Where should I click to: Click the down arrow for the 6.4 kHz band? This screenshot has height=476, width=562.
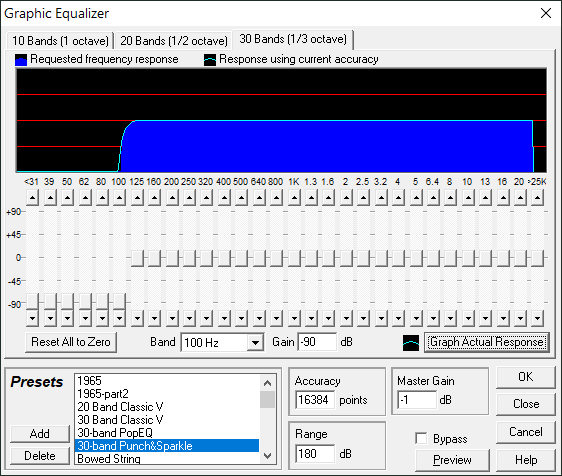coord(433,318)
